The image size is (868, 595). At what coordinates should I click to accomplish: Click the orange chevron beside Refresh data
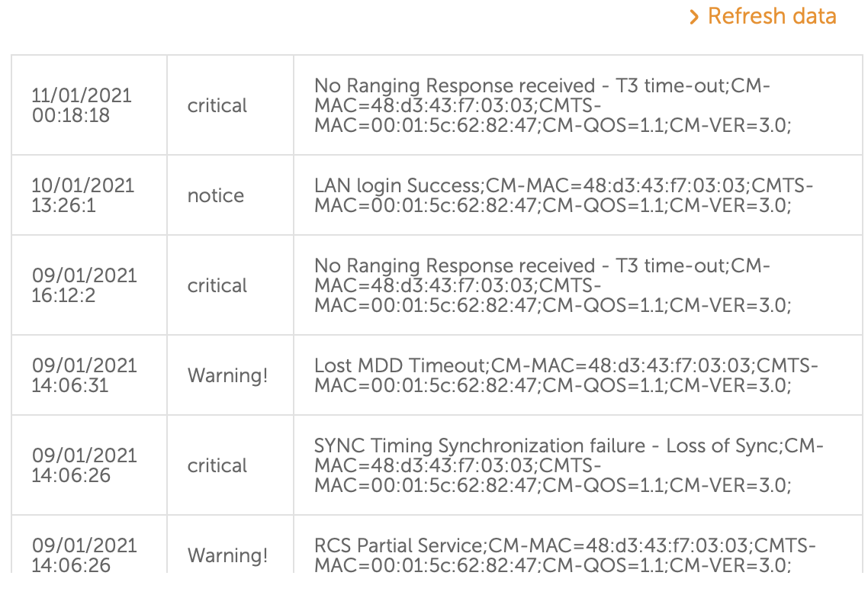point(694,17)
